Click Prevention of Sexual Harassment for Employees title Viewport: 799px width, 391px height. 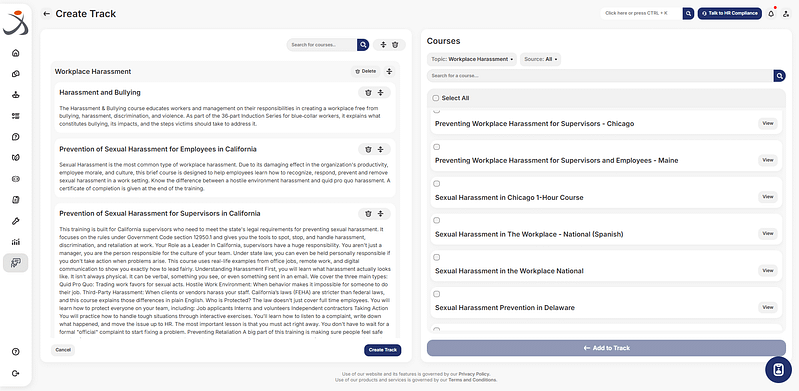click(x=158, y=149)
